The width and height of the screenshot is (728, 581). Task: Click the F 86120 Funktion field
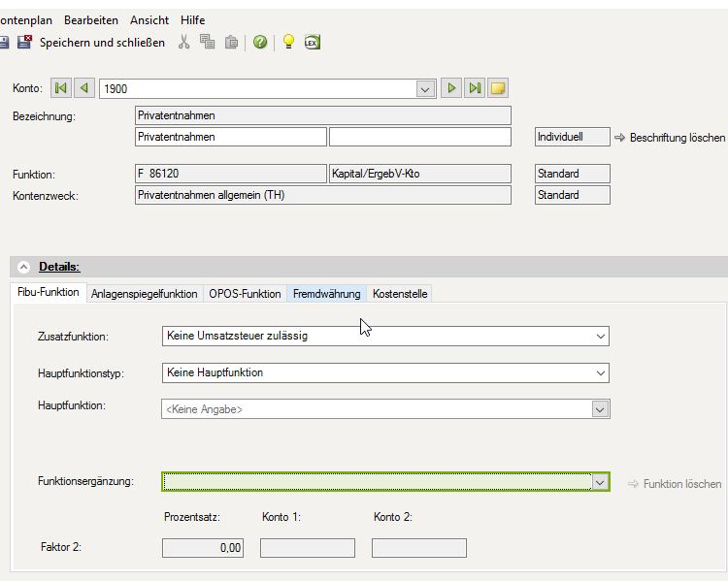click(231, 174)
